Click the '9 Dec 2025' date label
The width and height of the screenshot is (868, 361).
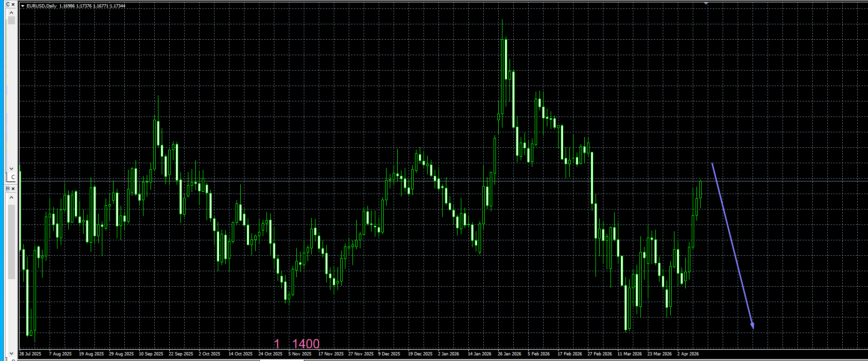(389, 354)
